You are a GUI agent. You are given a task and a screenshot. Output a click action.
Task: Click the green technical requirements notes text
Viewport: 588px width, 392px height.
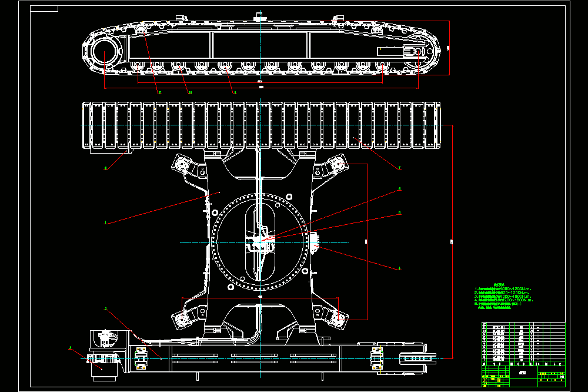click(503, 297)
